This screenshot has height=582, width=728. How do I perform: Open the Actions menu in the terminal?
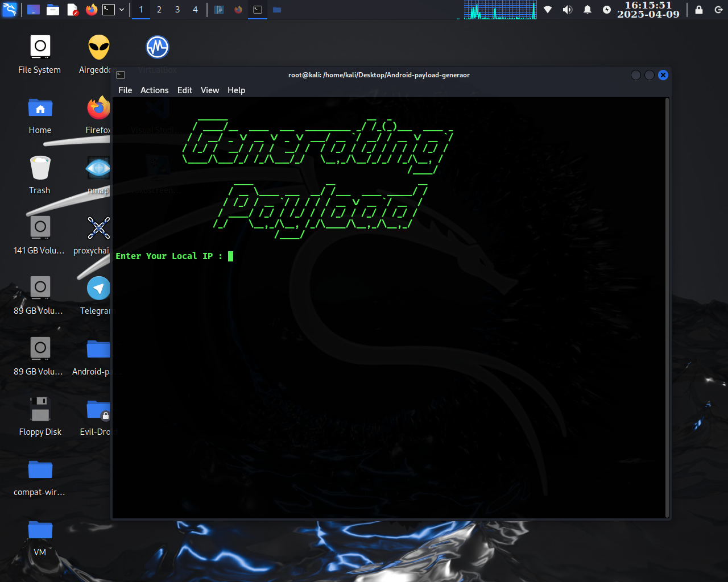click(154, 90)
